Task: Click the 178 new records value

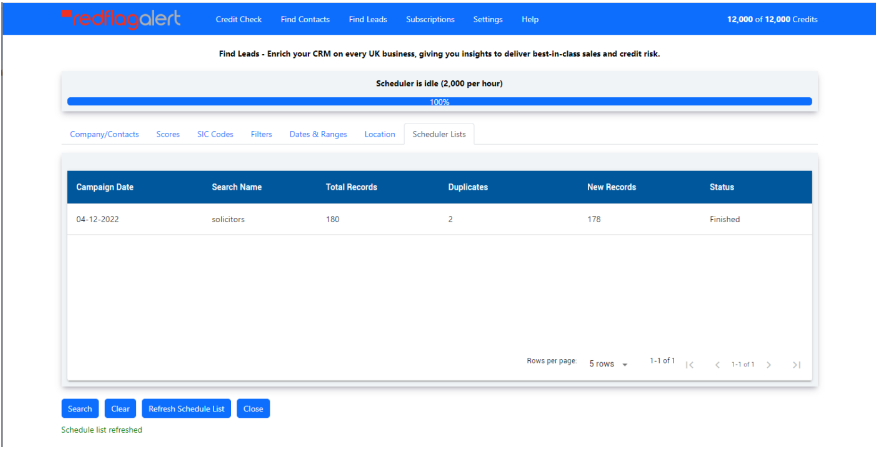Action: pyautogui.click(x=594, y=220)
